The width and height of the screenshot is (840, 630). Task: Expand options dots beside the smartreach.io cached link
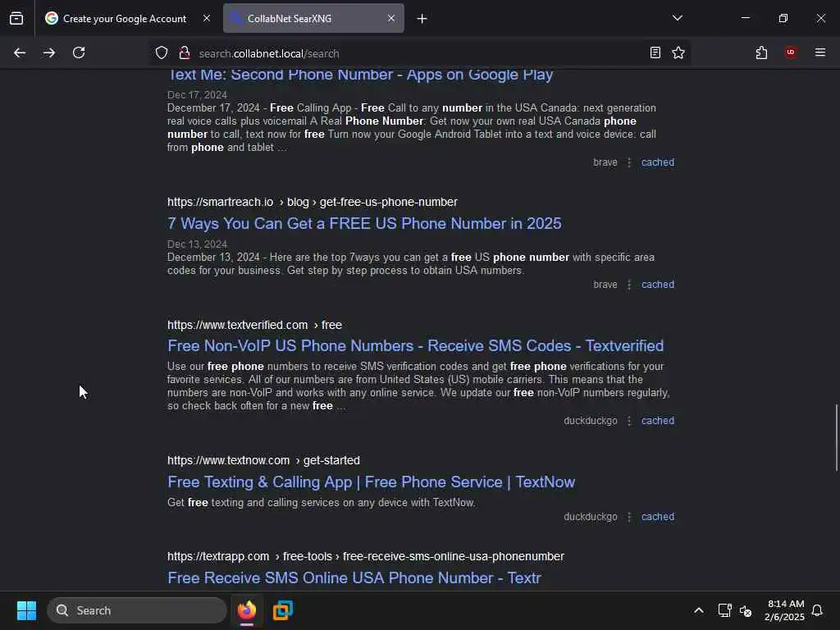[629, 285]
